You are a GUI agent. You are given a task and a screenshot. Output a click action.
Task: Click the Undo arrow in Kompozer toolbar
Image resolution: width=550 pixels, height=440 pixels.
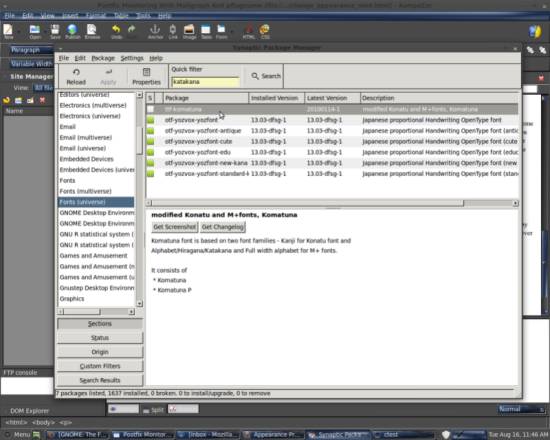pos(116,31)
